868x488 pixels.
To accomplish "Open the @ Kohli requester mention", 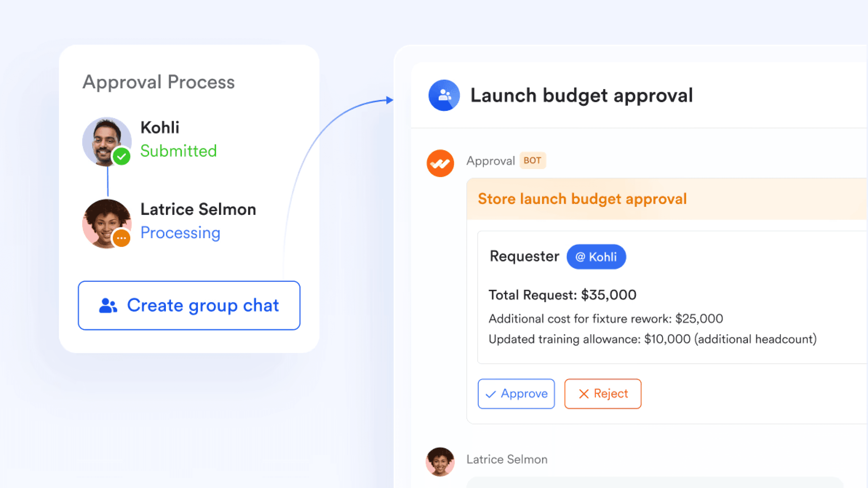I will (596, 257).
